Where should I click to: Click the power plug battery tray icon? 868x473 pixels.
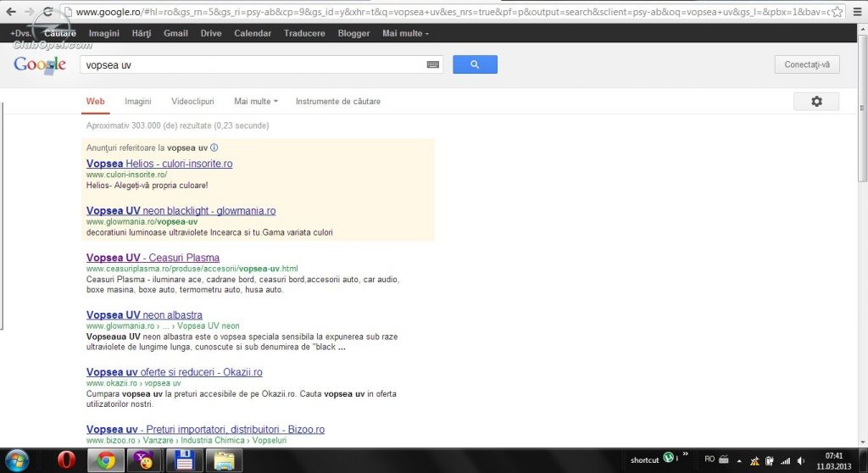click(770, 461)
